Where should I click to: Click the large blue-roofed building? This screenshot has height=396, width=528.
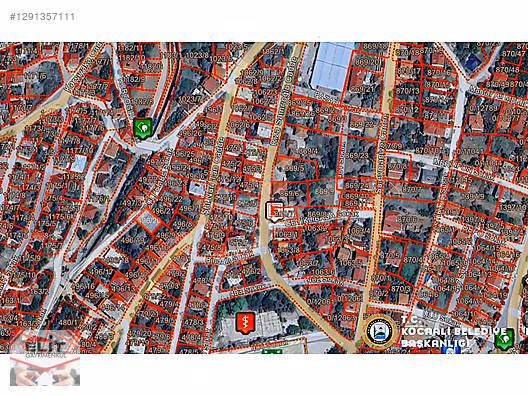tap(332, 66)
